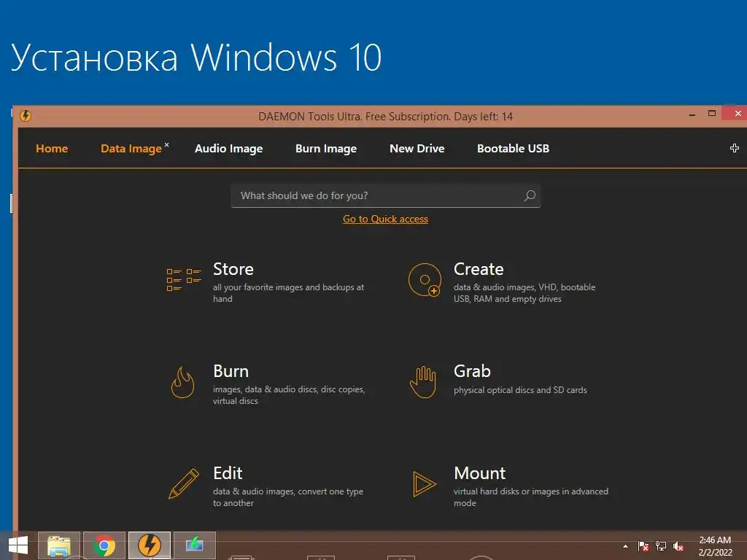The image size is (747, 560).
Task: Open the Burn Image tab
Action: pos(326,149)
